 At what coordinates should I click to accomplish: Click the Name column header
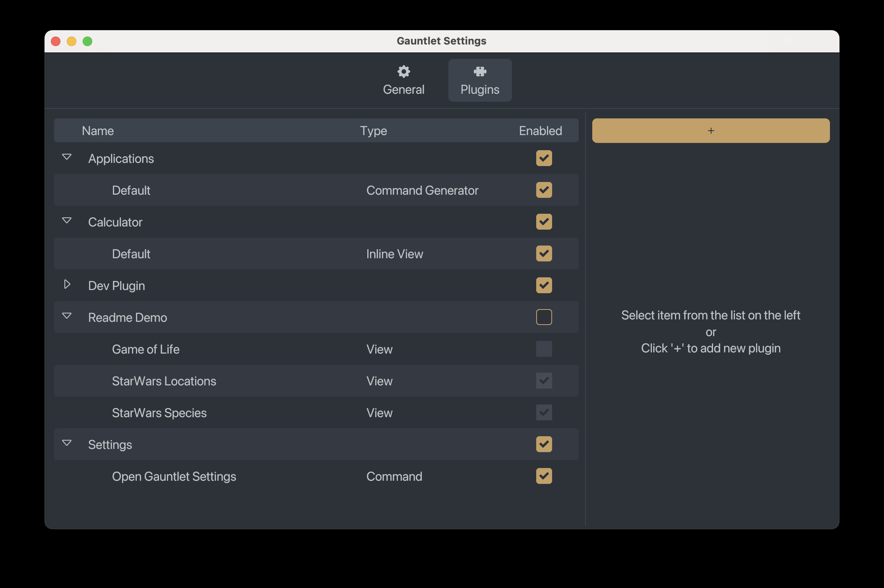(98, 131)
